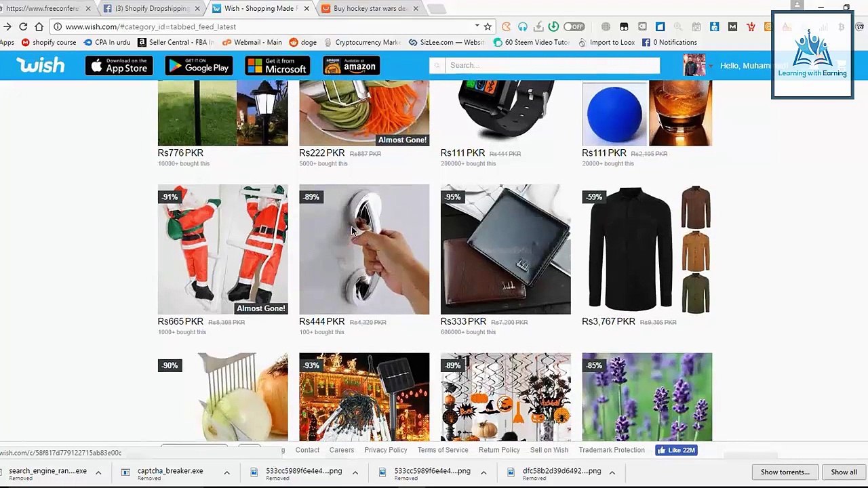
Task: Close the Wish - Shopping Made Fun tab
Action: click(x=307, y=8)
